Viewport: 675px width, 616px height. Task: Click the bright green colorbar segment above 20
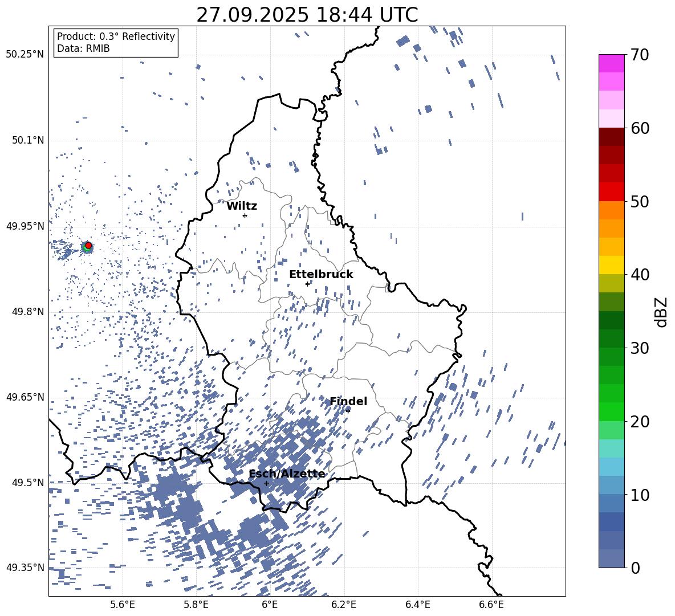[x=611, y=411]
